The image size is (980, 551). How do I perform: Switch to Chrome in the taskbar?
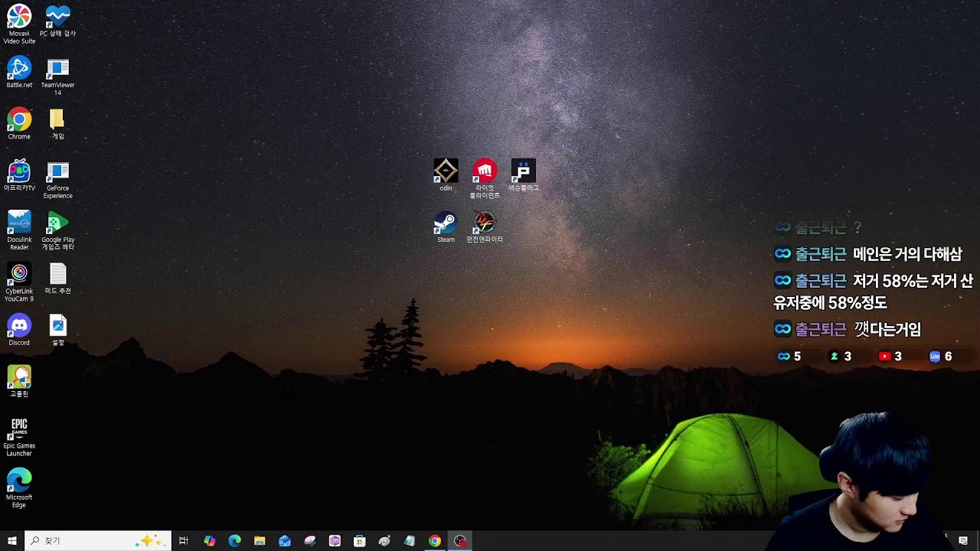434,541
